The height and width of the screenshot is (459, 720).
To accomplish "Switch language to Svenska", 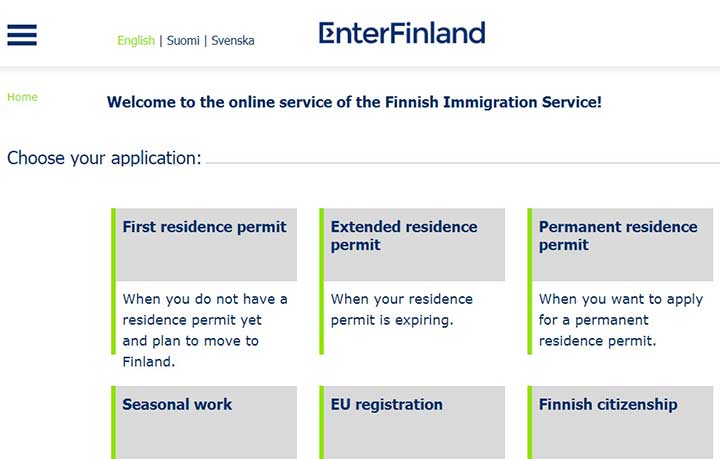I will (x=232, y=40).
